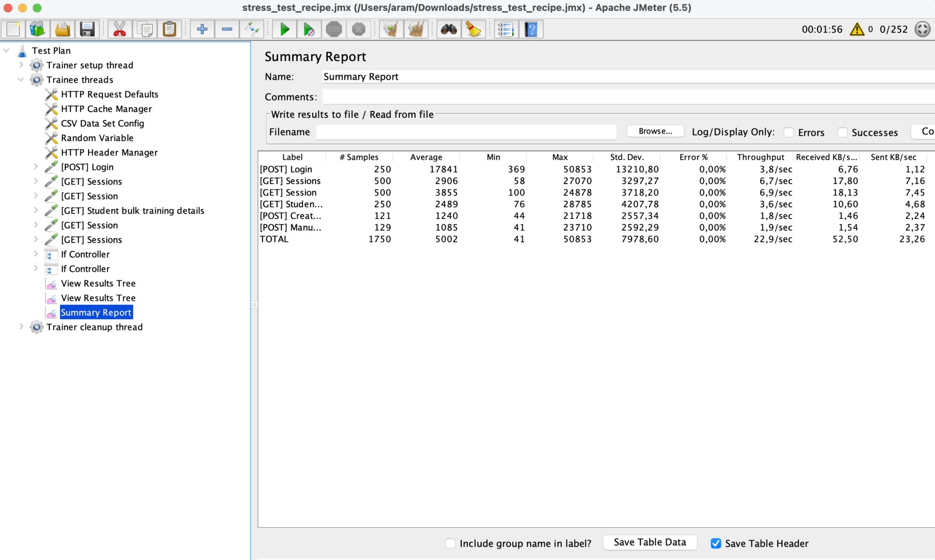Collapse the Trainee threads tree node

coord(21,79)
